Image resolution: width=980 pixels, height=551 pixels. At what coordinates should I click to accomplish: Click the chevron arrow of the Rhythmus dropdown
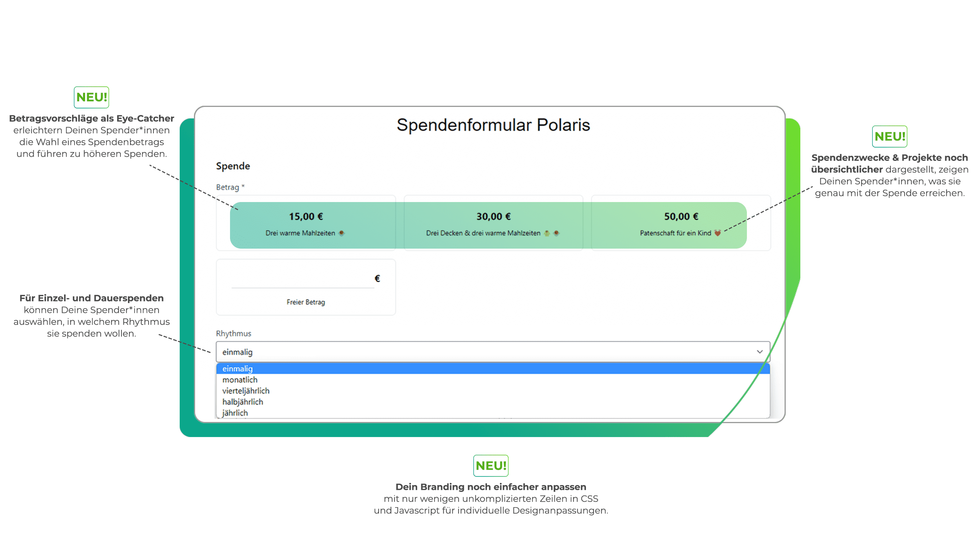[759, 352]
